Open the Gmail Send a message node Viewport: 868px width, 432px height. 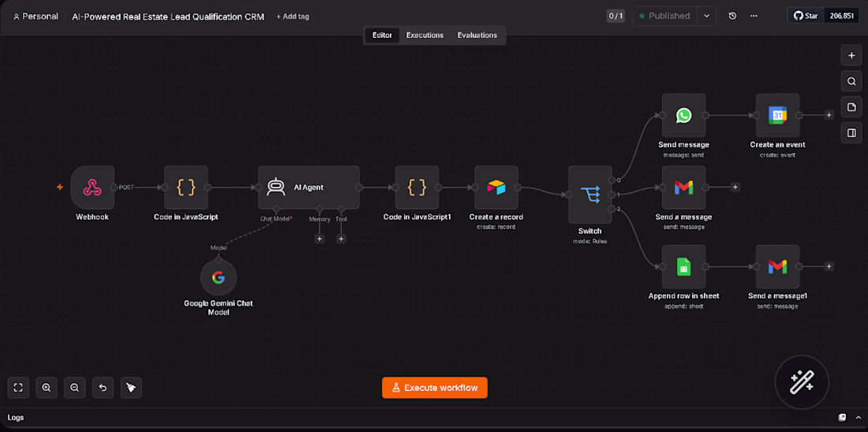tap(683, 188)
